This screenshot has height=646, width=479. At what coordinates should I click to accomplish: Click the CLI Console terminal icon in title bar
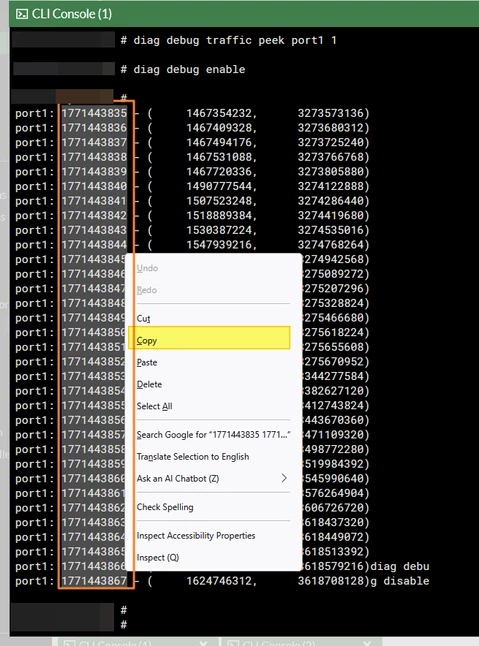pyautogui.click(x=21, y=14)
